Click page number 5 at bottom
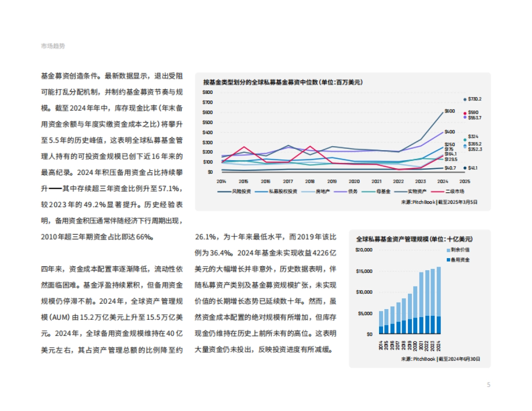 pyautogui.click(x=489, y=384)
